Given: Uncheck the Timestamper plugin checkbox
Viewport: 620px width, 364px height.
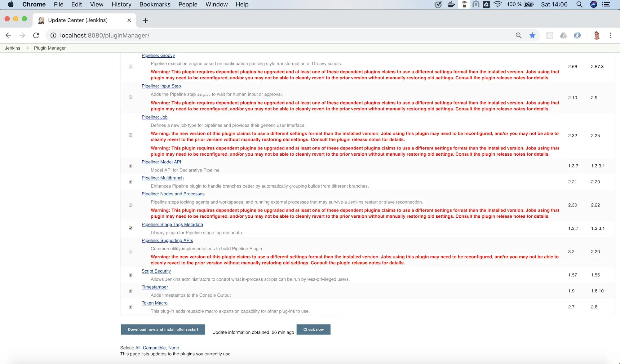Looking at the screenshot, I should (x=131, y=291).
